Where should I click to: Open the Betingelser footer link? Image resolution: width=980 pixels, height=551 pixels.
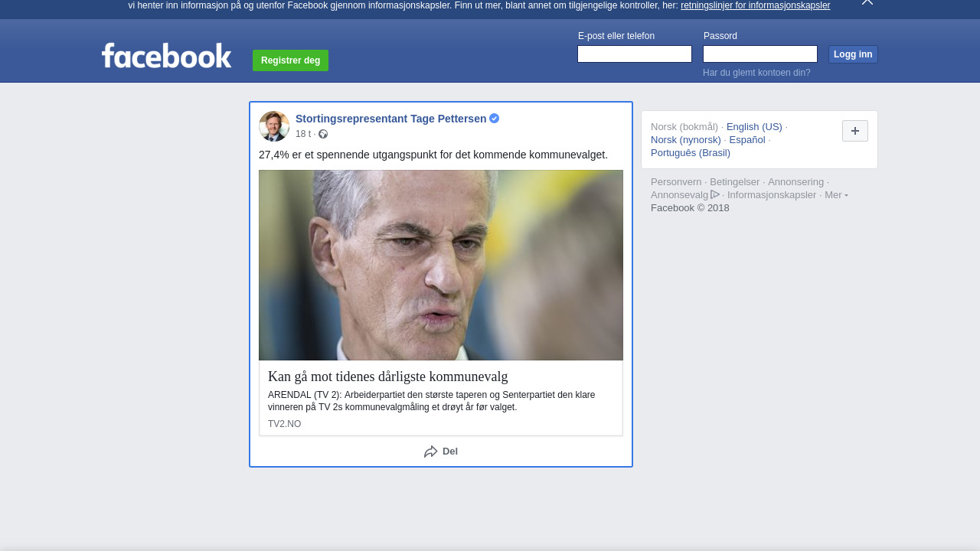[x=735, y=182]
